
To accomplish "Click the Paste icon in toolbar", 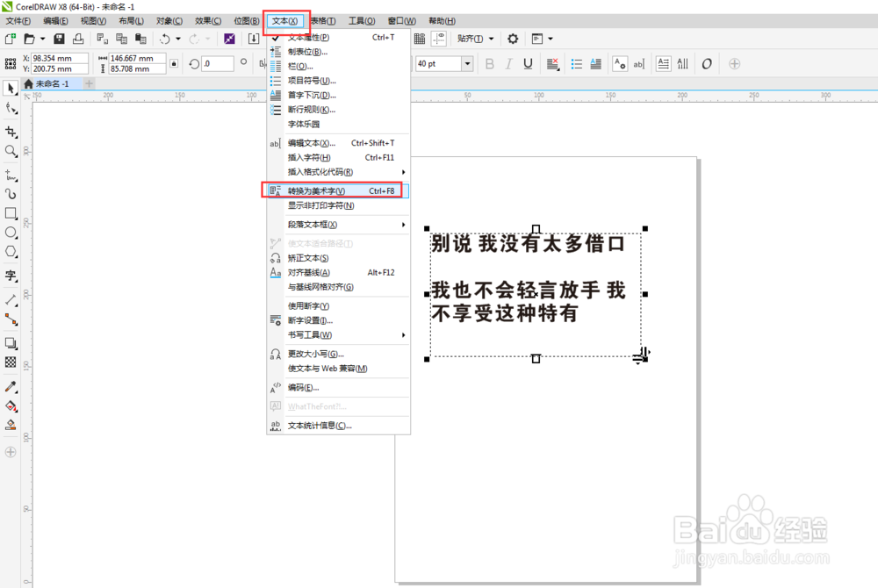I will click(140, 39).
